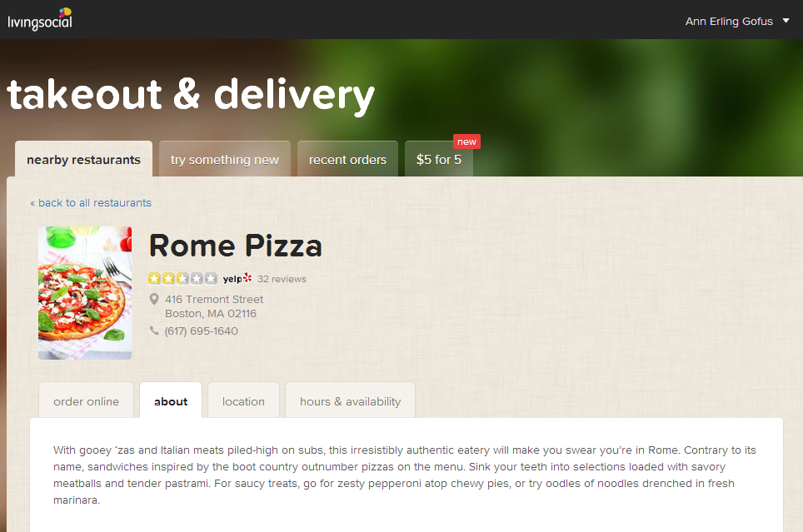
Task: Open the try something new tab
Action: click(224, 159)
